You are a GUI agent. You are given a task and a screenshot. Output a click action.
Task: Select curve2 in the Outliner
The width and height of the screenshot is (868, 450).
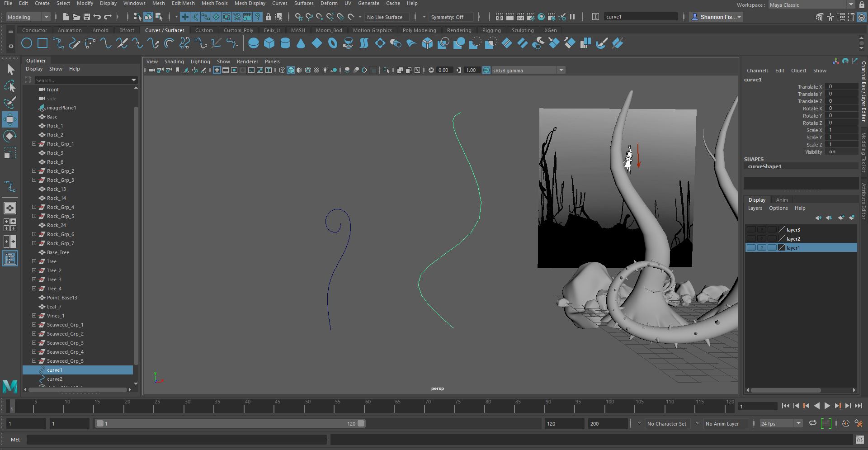coord(55,379)
